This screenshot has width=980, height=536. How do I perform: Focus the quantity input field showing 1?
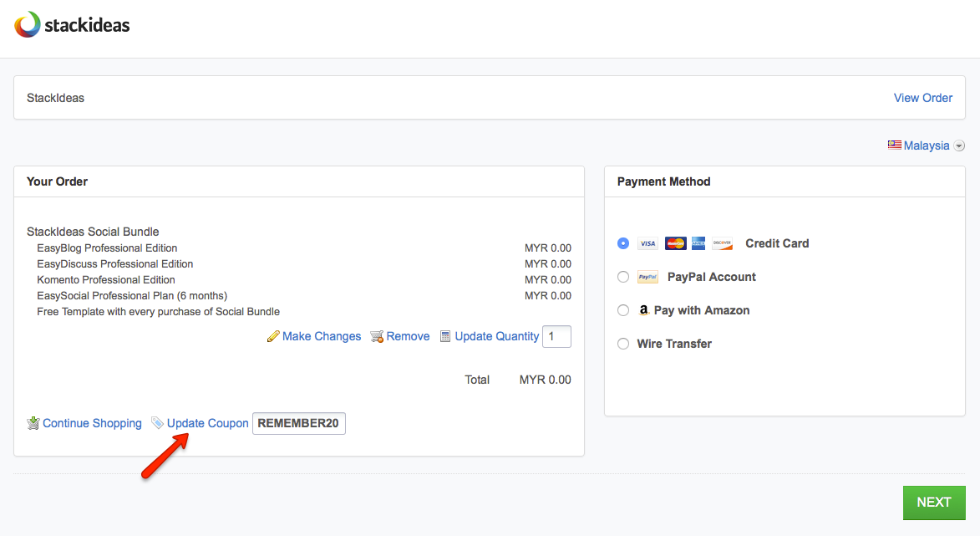(556, 336)
